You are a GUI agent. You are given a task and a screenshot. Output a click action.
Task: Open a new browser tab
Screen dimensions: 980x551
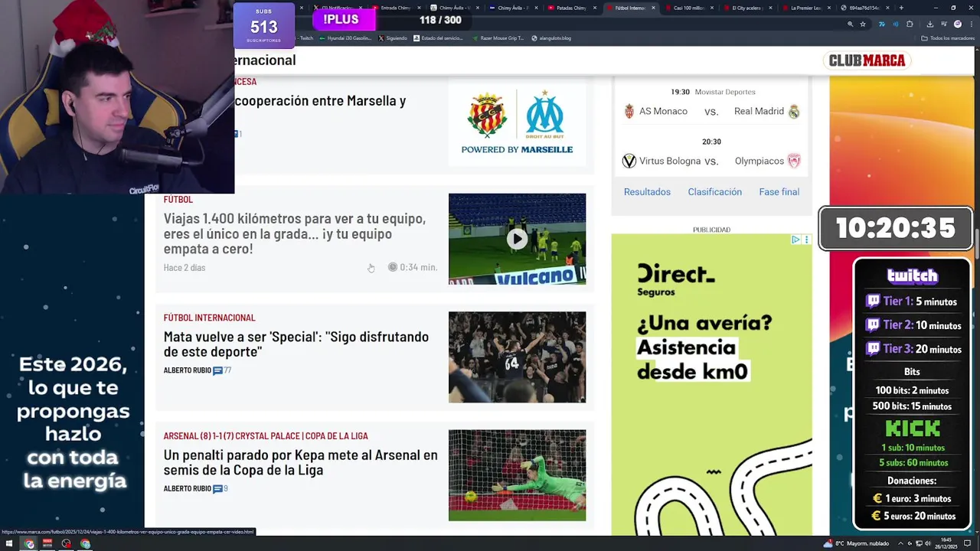tap(901, 8)
